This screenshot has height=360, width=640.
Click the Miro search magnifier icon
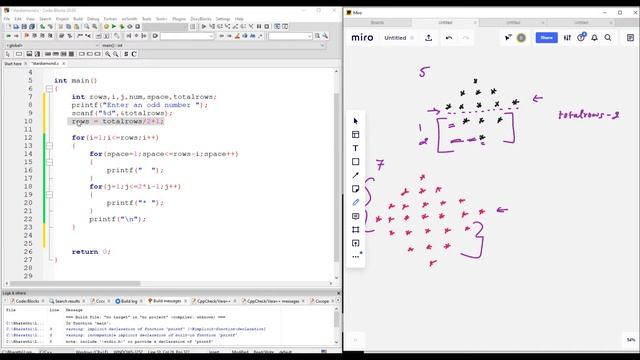coord(608,38)
